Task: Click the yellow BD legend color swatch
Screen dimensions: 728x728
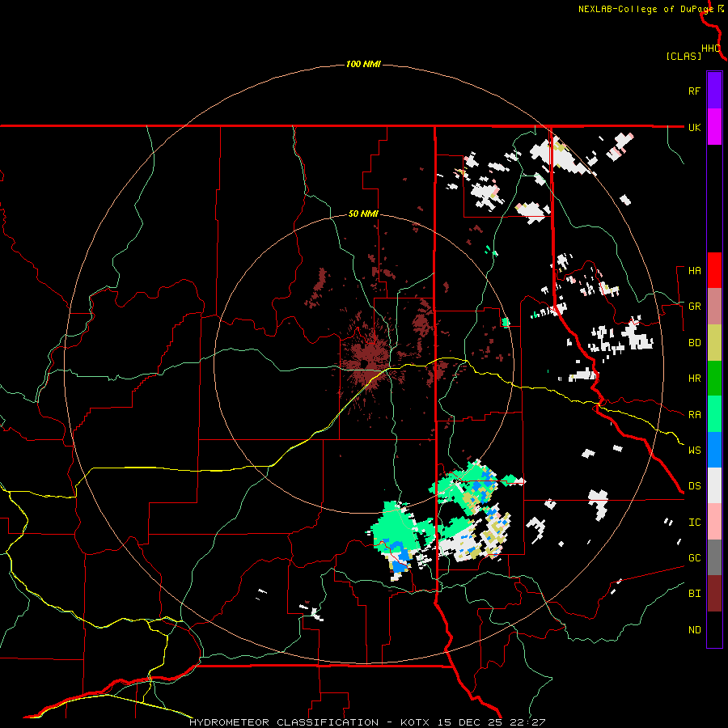Action: 714,343
